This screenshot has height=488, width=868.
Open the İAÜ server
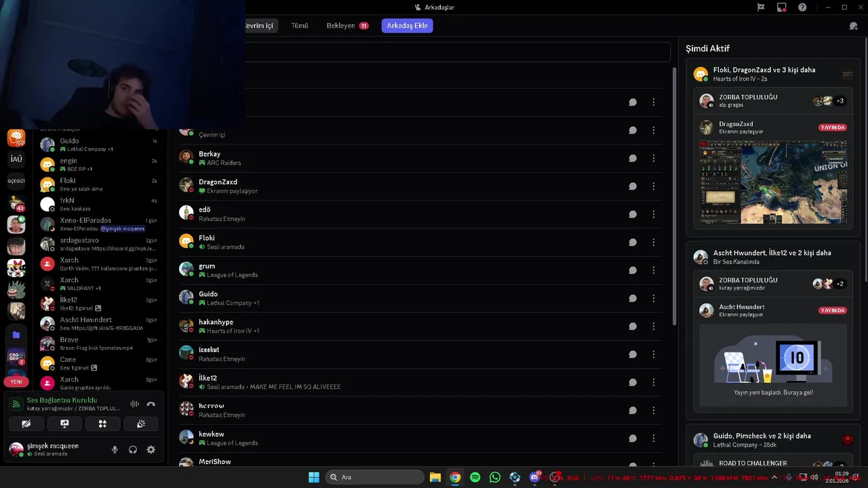[16, 159]
